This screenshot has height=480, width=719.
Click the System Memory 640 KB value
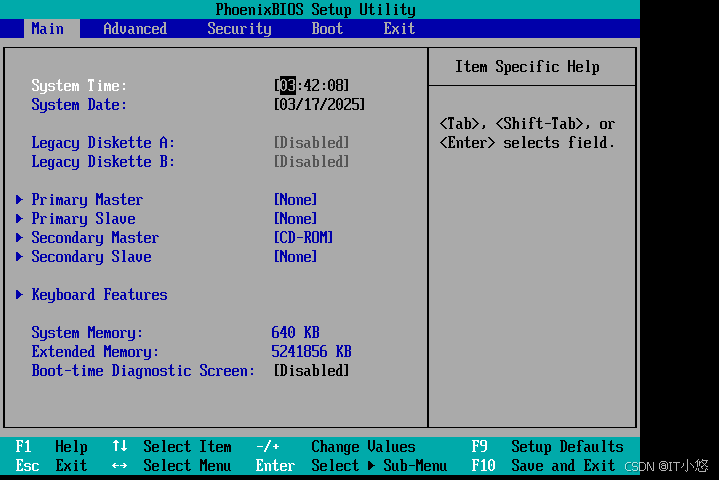(x=295, y=332)
